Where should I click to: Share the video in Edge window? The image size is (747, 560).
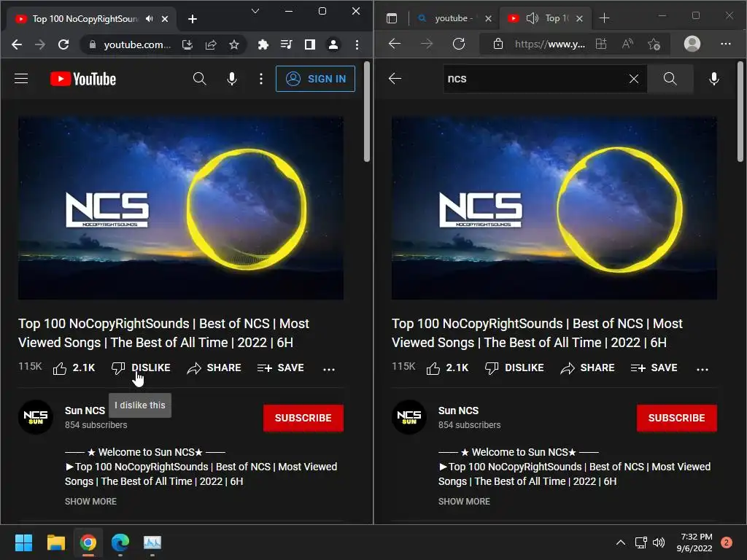coord(587,368)
